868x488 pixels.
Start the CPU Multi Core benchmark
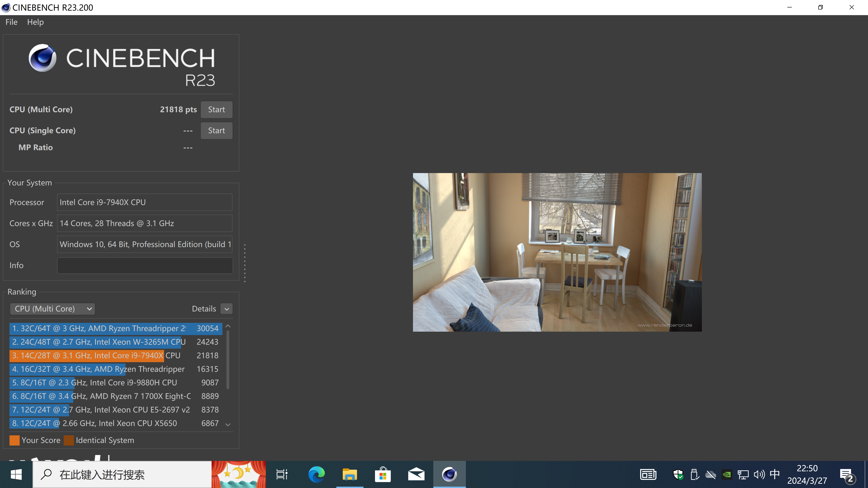pyautogui.click(x=216, y=109)
